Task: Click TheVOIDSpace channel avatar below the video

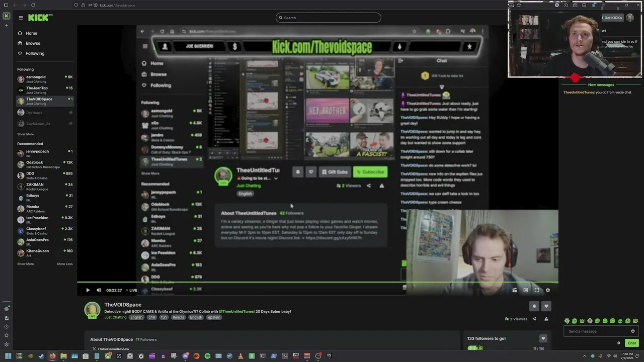Action: [92, 310]
